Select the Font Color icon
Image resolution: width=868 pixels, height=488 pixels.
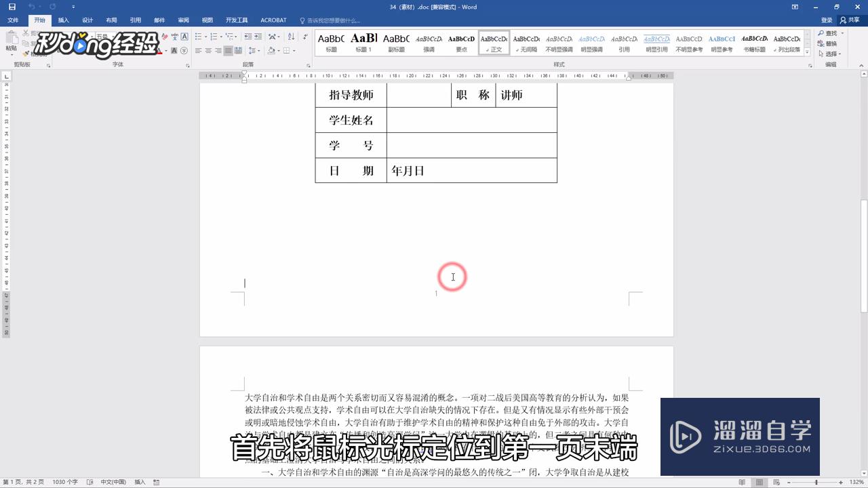[x=159, y=50]
